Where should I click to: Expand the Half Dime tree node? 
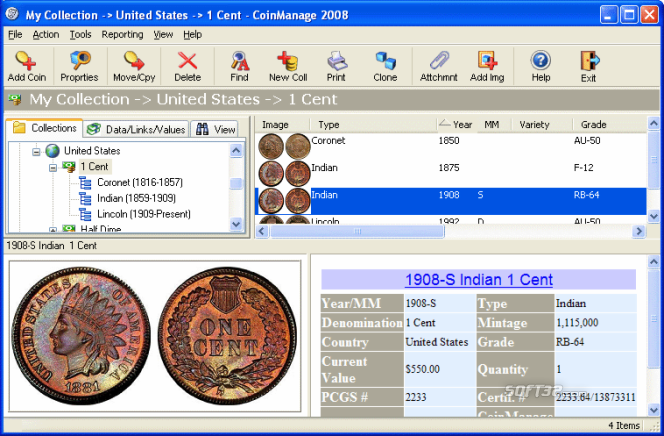click(53, 230)
